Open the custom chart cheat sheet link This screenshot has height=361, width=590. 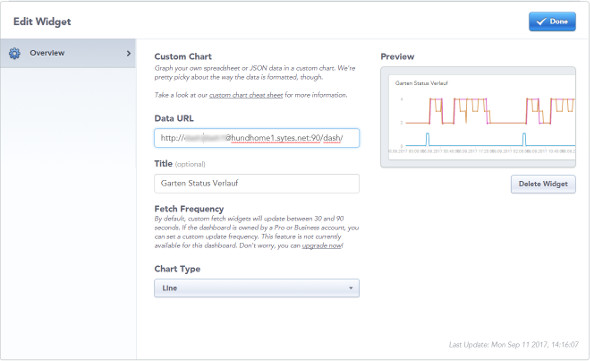point(246,95)
